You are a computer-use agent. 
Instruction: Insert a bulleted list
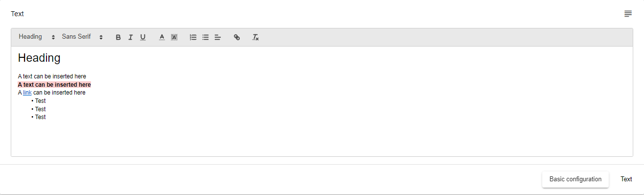[206, 37]
